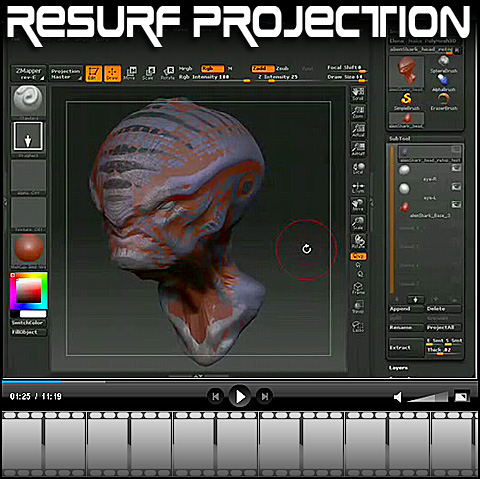Toggle the L.Sym symmetry icon
This screenshot has width=480, height=479.
(358, 188)
